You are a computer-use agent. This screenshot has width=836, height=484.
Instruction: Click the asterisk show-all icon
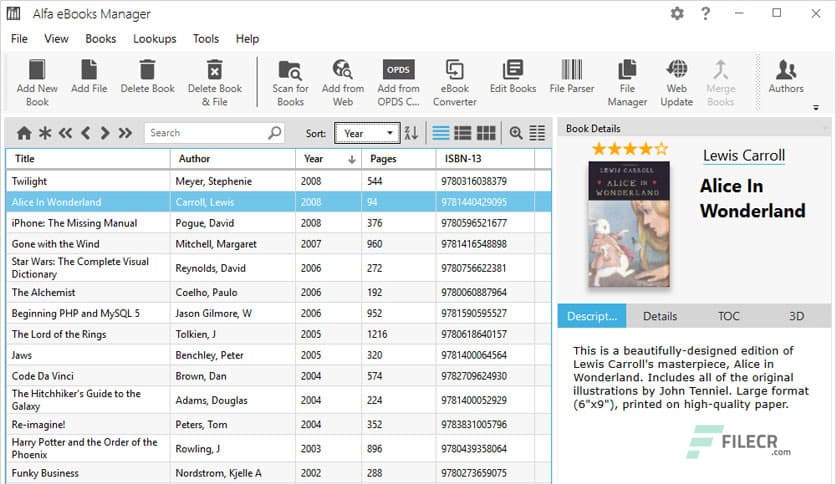pos(45,133)
